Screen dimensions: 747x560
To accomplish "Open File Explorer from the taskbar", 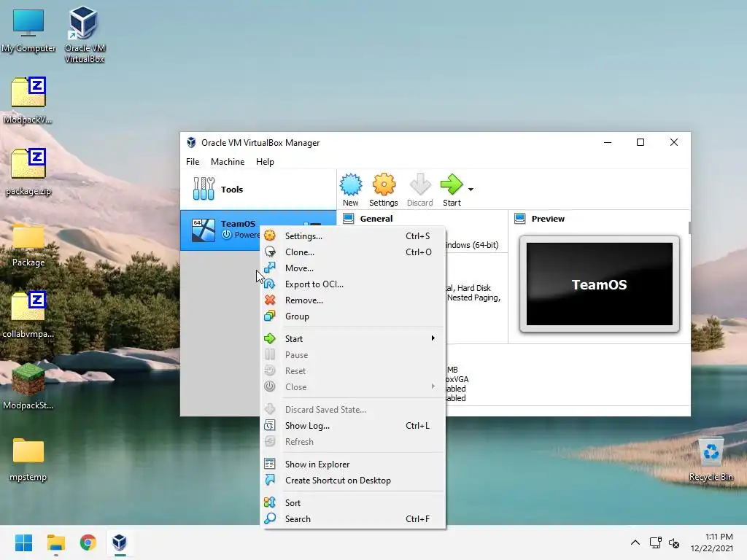I will (x=55, y=542).
